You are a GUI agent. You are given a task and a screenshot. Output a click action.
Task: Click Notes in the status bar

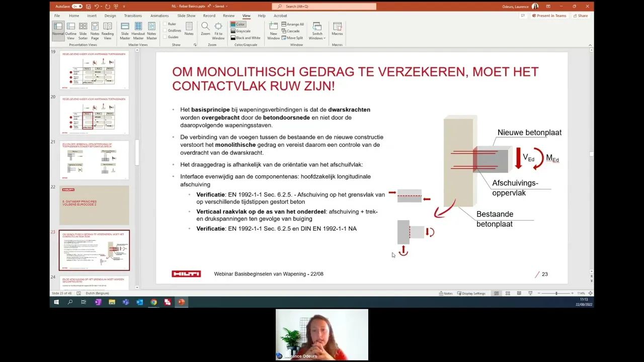tap(446, 293)
